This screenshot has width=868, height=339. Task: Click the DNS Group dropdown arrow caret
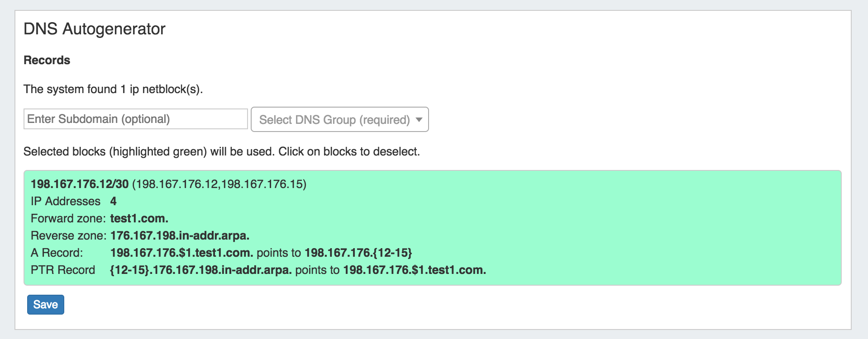419,120
